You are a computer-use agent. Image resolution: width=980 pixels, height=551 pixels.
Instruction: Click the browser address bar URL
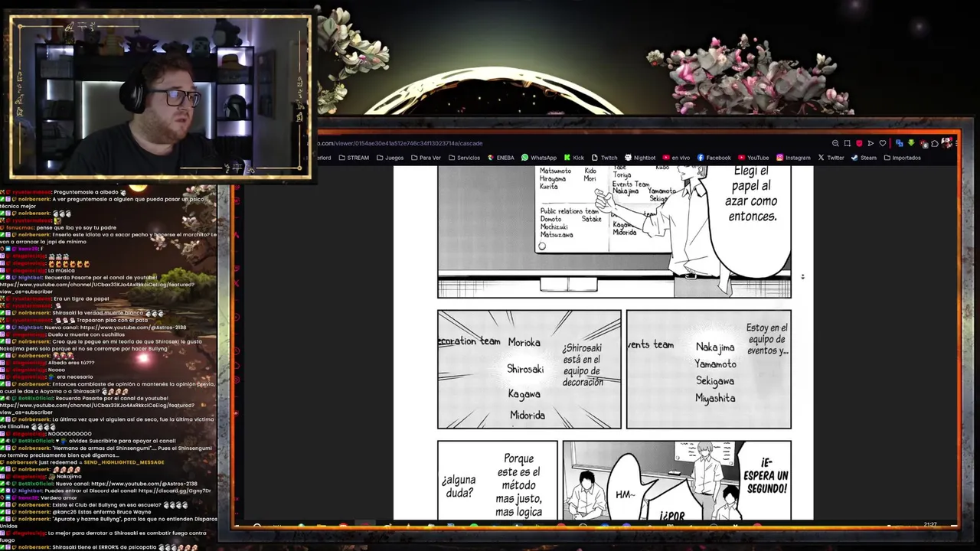401,143
